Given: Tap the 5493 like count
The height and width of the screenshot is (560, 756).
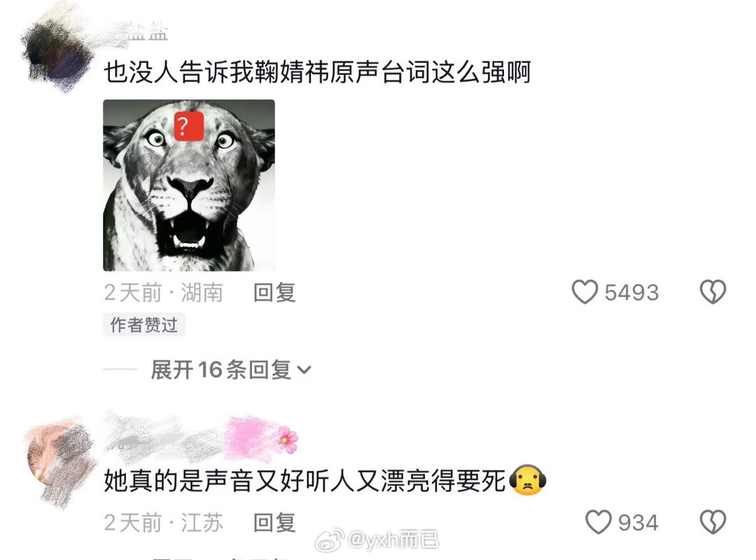Looking at the screenshot, I should (x=631, y=293).
